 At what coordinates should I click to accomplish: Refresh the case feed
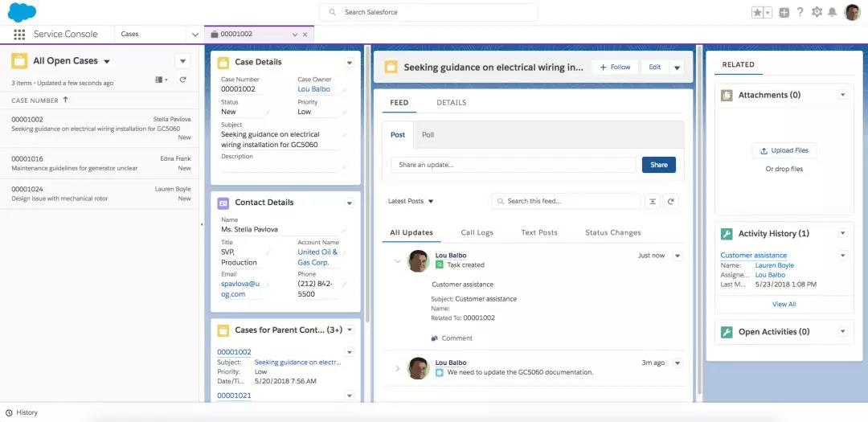671,201
